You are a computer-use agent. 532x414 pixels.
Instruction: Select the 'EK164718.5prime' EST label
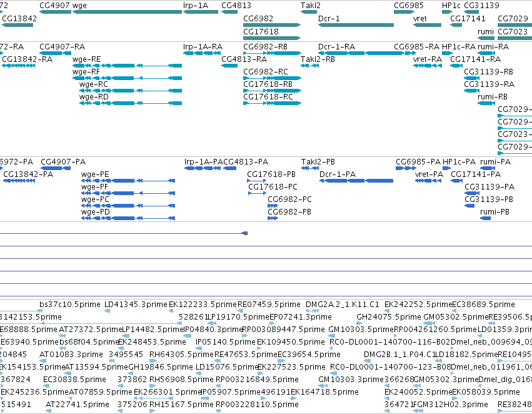324,392
